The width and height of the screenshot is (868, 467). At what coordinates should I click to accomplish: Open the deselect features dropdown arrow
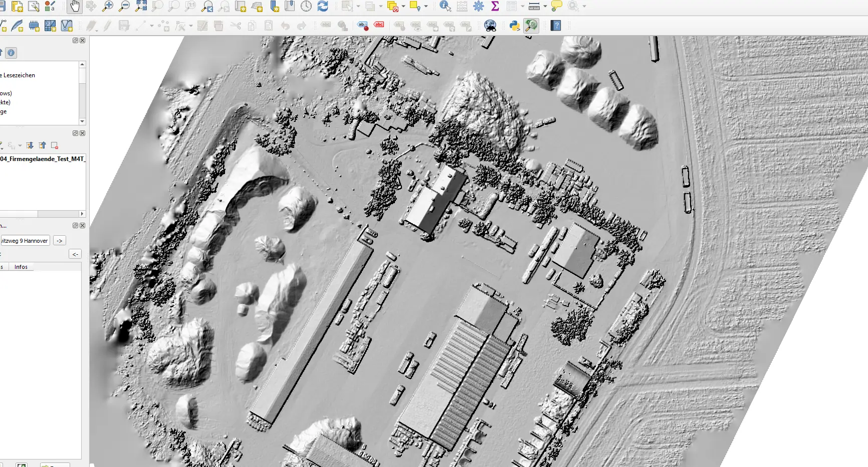click(x=403, y=7)
